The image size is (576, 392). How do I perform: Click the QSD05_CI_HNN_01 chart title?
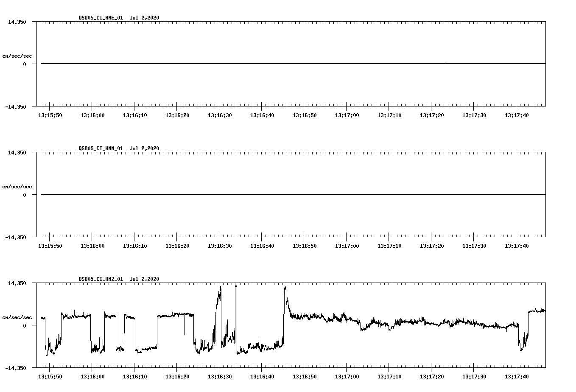tap(119, 148)
